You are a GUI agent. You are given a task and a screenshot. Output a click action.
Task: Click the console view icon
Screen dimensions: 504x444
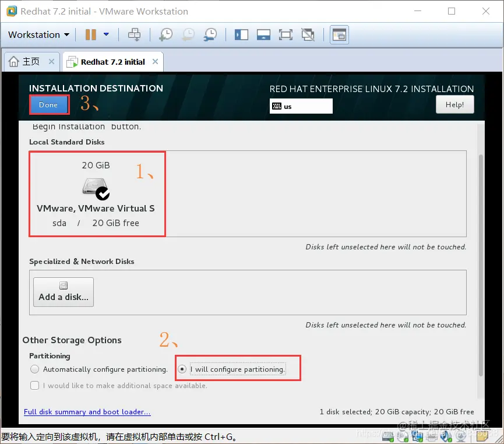pyautogui.click(x=339, y=34)
